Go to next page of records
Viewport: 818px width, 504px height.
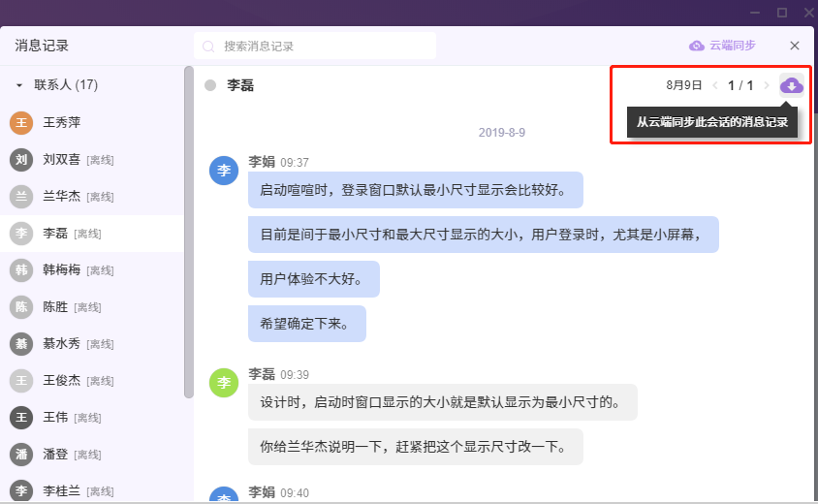[767, 85]
